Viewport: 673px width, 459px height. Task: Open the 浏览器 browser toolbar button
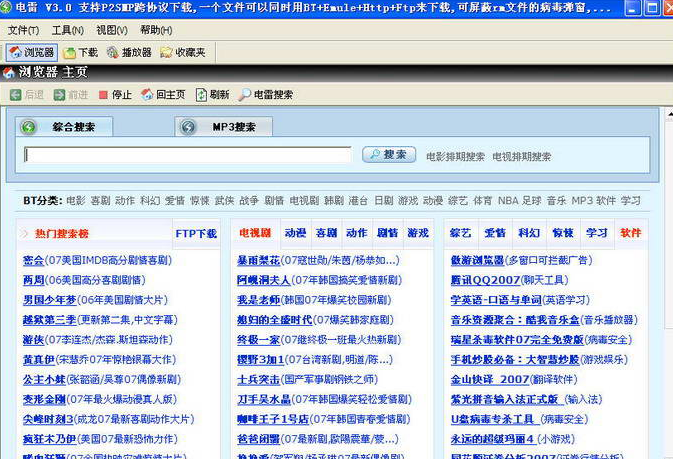point(32,53)
